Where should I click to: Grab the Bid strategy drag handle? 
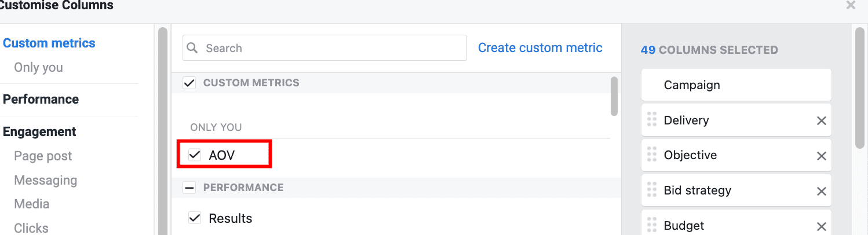pyautogui.click(x=652, y=190)
